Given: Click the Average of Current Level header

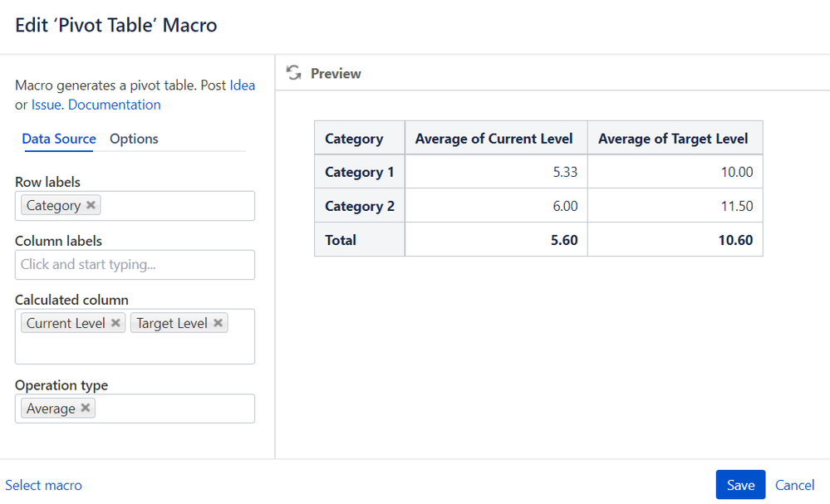Looking at the screenshot, I should [x=494, y=139].
